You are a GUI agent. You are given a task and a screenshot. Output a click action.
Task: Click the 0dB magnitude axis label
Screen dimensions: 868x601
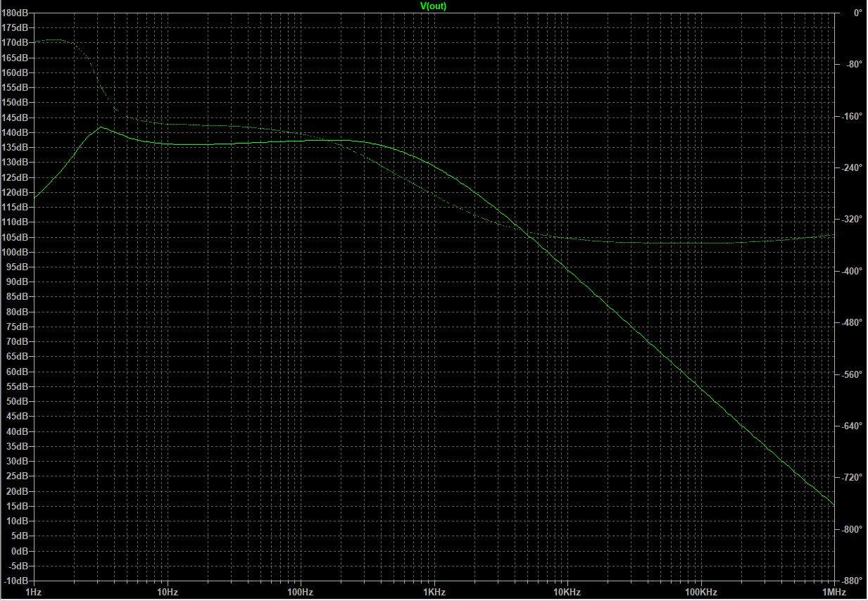tap(20, 551)
